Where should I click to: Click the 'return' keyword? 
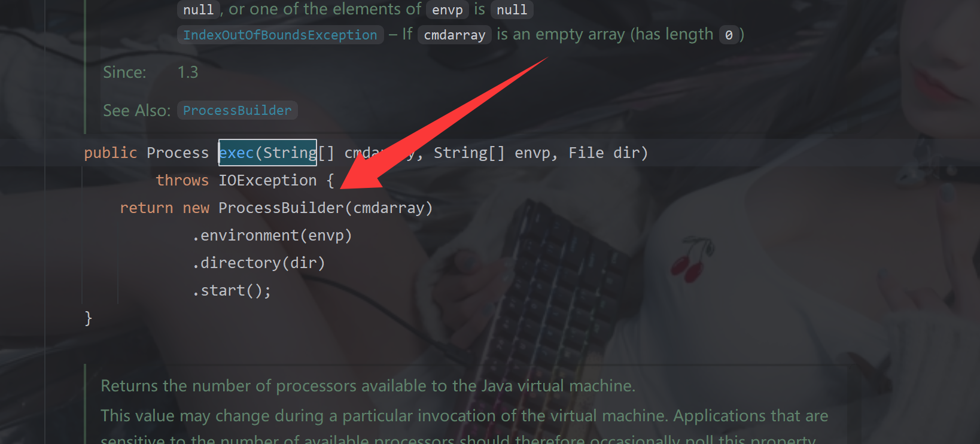pos(147,208)
